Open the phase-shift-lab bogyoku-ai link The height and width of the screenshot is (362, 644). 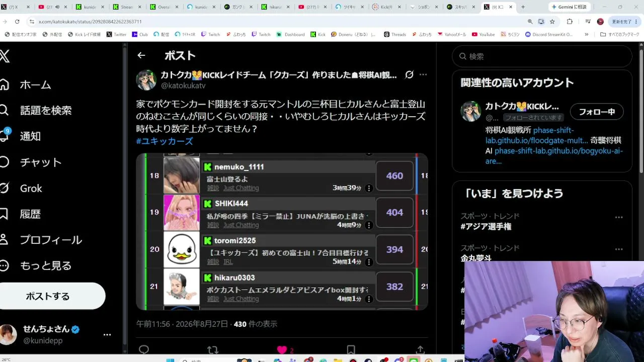pyautogui.click(x=554, y=156)
